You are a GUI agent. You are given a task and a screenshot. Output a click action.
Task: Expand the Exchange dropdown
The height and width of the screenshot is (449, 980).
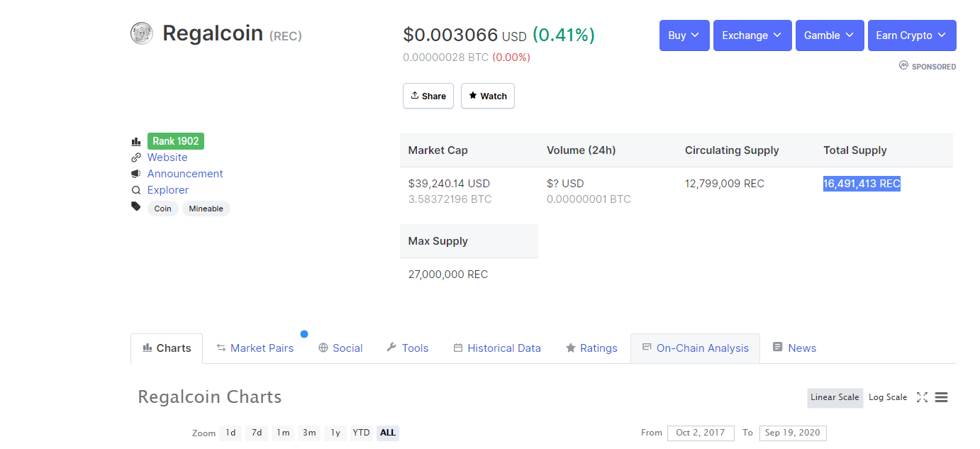pyautogui.click(x=752, y=35)
